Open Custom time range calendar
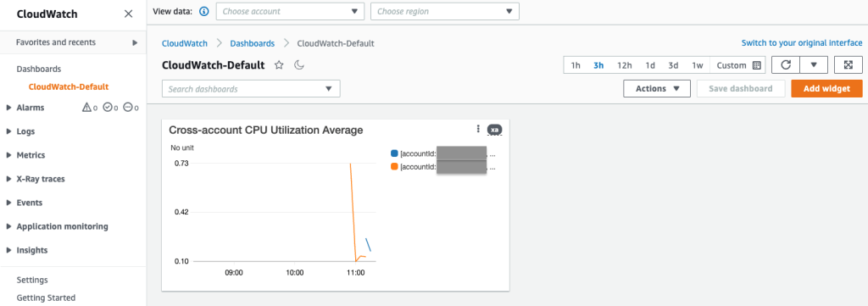Image resolution: width=868 pixels, height=306 pixels. coord(738,65)
